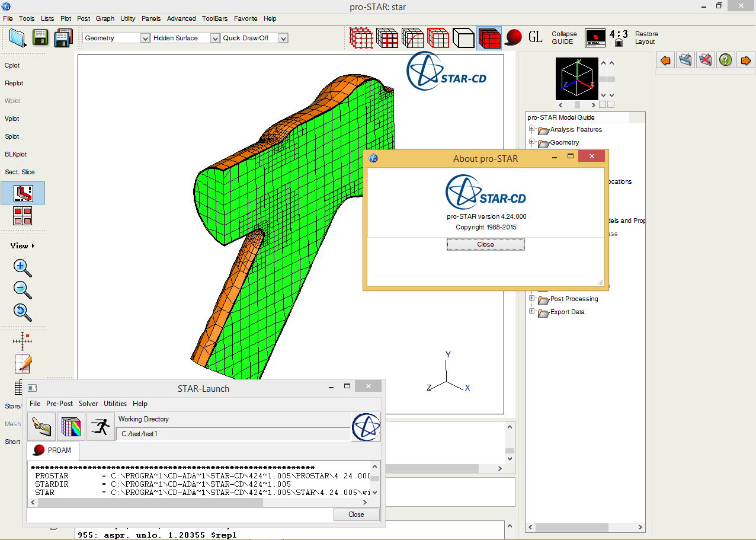Click the stacked floppy save-as icon
This screenshot has width=756, height=540.
(x=63, y=38)
